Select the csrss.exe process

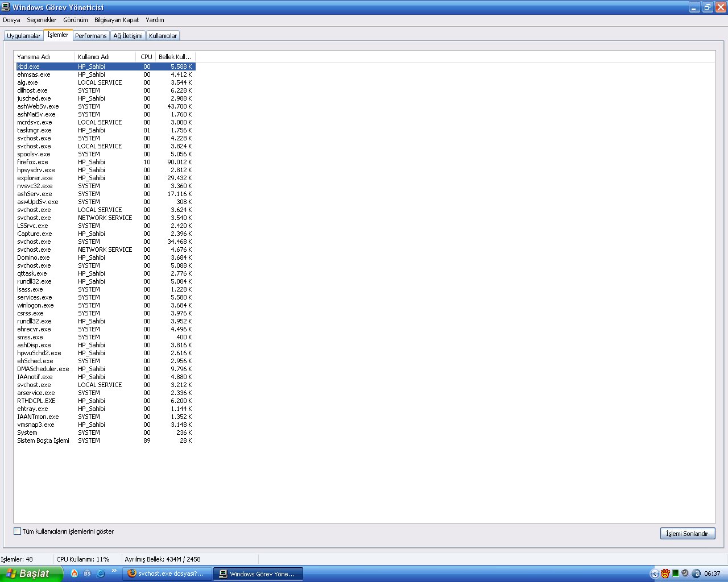point(105,313)
